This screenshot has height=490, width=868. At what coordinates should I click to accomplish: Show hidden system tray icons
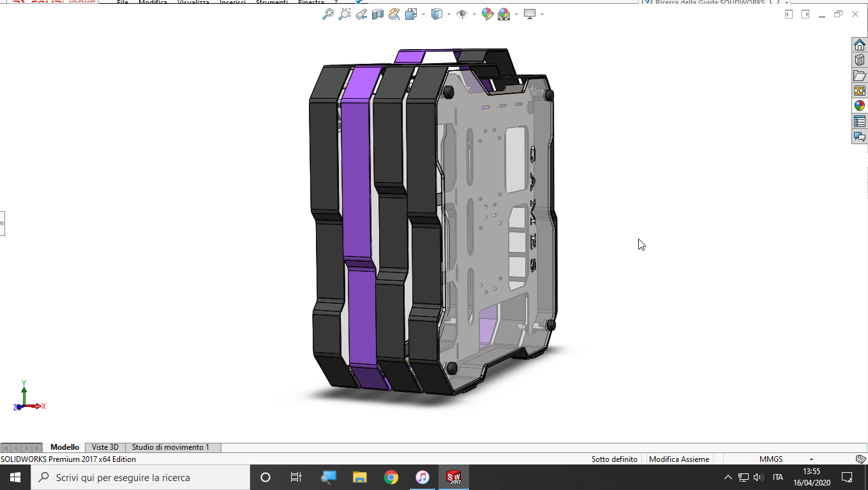pyautogui.click(x=728, y=477)
